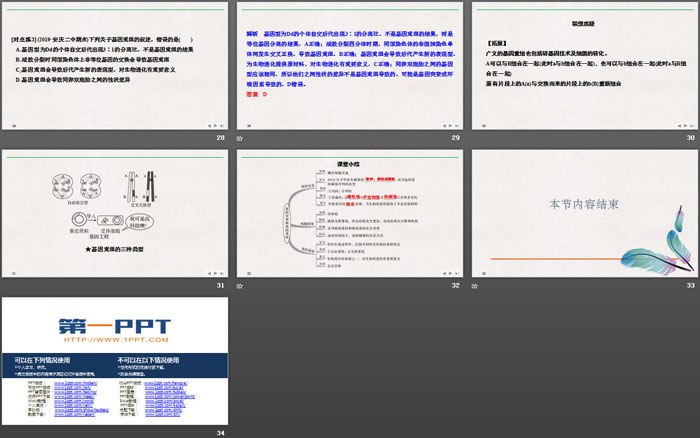Click the 基因重组的三种类型 caption on slide 31
This screenshot has height=438, width=700.
(118, 247)
